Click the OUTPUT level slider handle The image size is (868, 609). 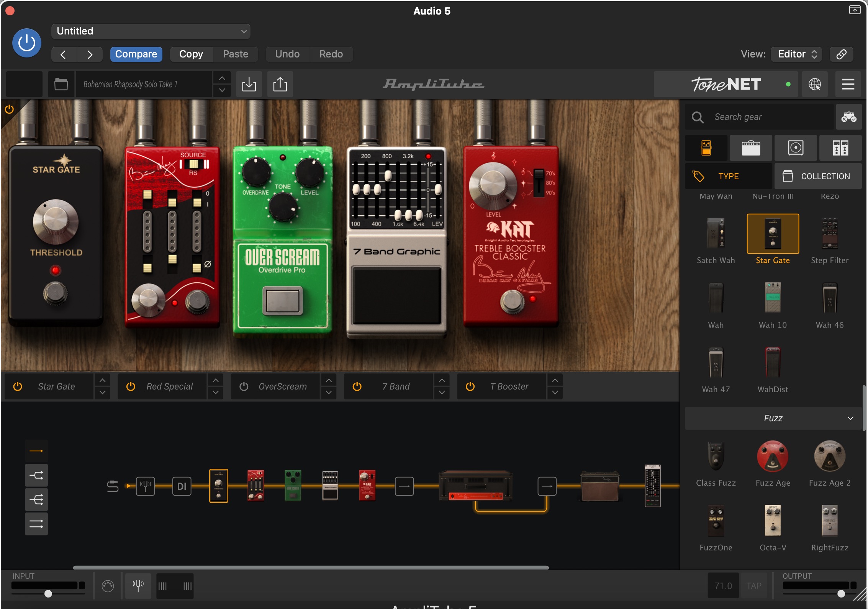coord(841,593)
